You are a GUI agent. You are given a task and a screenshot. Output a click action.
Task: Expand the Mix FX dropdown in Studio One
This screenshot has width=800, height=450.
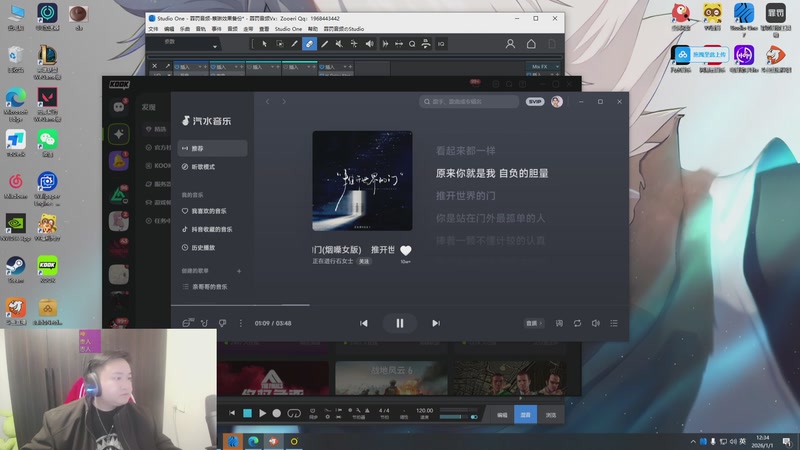click(557, 67)
